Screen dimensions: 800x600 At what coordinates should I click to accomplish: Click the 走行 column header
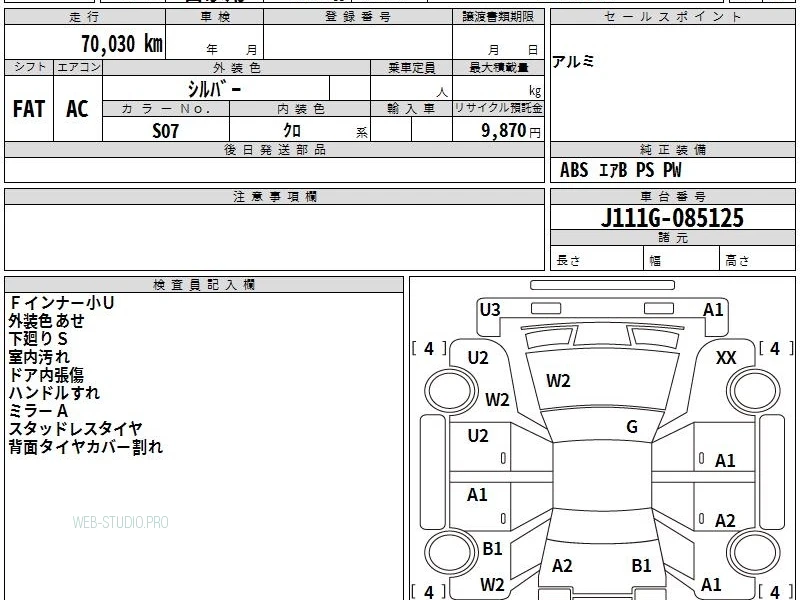(85, 16)
